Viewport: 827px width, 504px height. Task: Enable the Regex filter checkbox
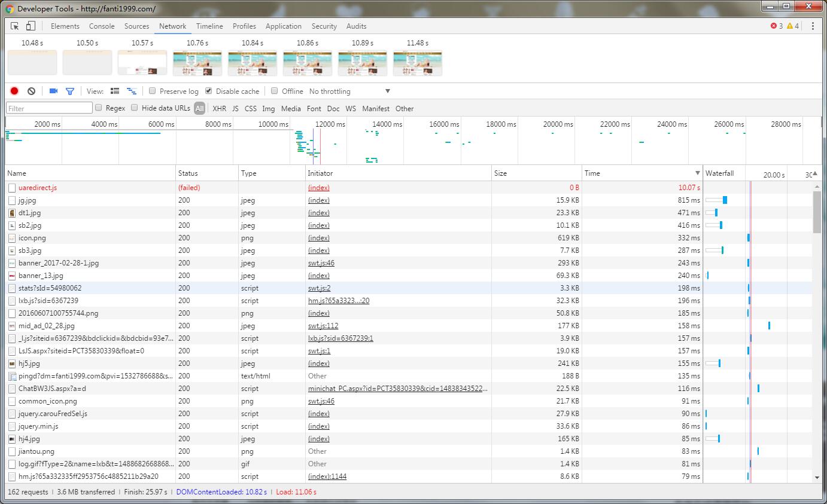coord(99,108)
